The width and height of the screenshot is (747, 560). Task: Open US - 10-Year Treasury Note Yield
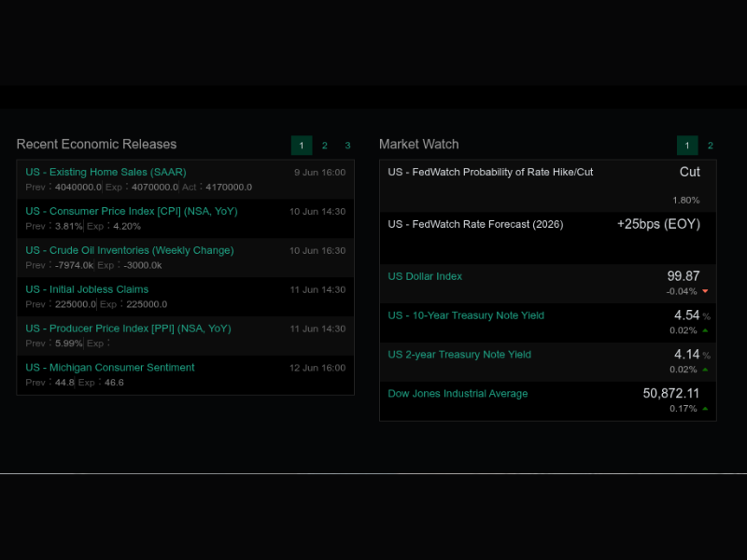pyautogui.click(x=466, y=315)
